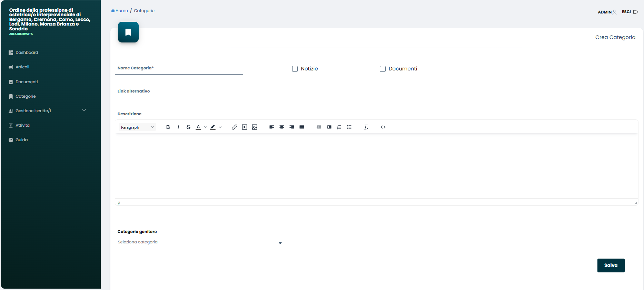The height and width of the screenshot is (290, 644).
Task: Toggle bold formatting in the editor
Action: click(x=168, y=127)
